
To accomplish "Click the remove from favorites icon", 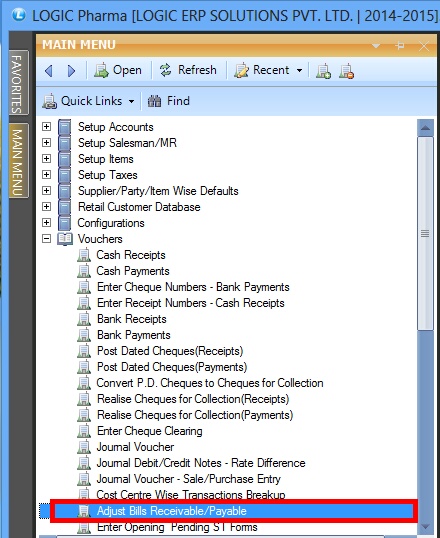I will tap(346, 71).
